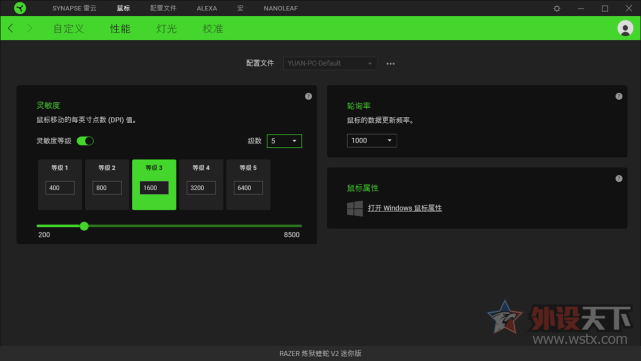Switch to SYNAPSE top menu
The image size is (641, 361).
pos(74,8)
